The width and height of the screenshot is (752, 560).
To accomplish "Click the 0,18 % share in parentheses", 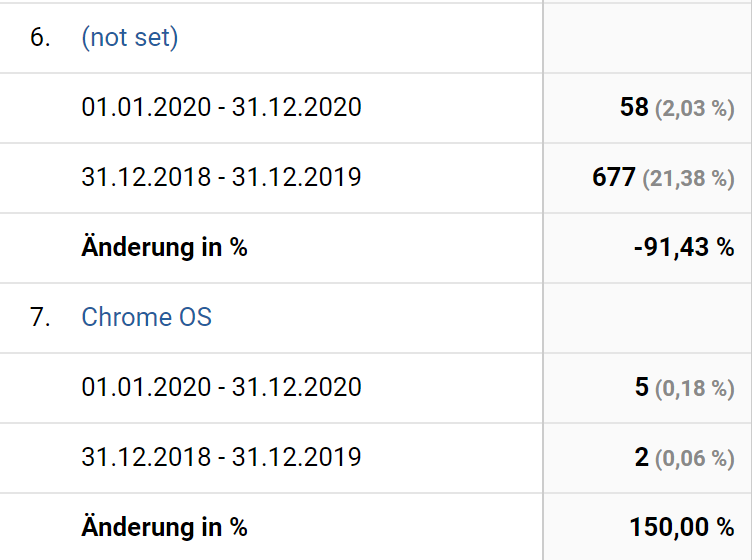I will 695,389.
